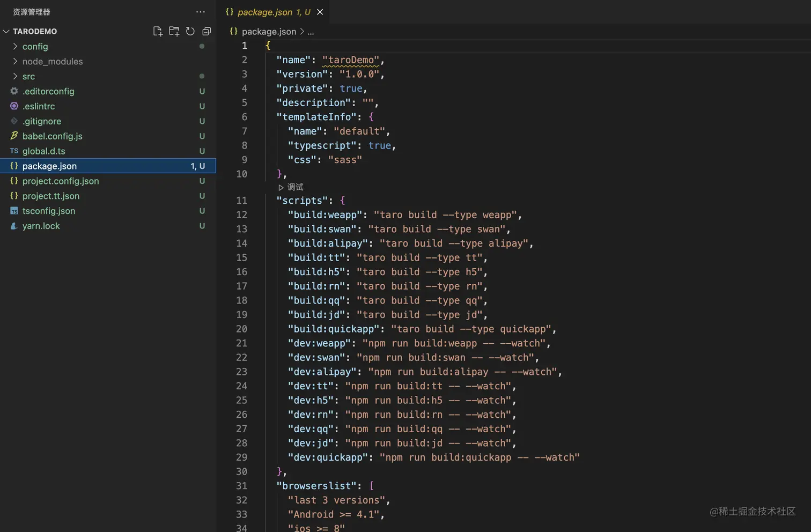The image size is (811, 532).
Task: Click line number 20 in the gutter
Action: click(241, 329)
